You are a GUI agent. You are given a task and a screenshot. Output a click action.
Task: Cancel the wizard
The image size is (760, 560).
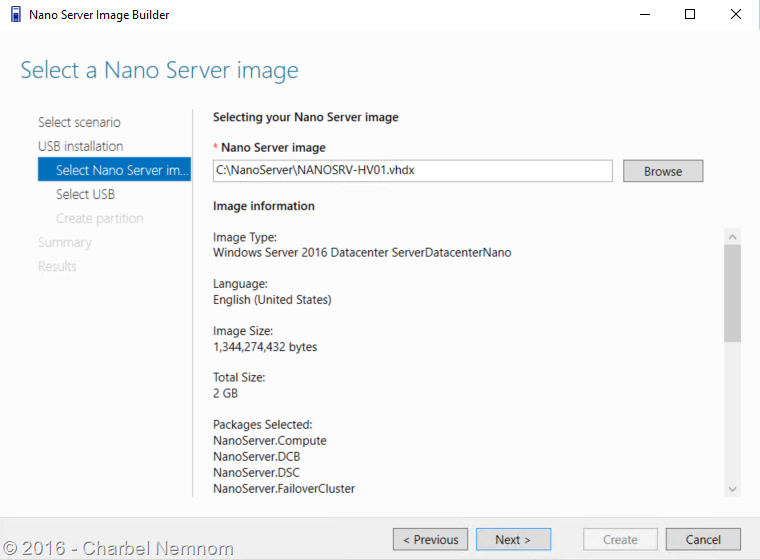703,539
